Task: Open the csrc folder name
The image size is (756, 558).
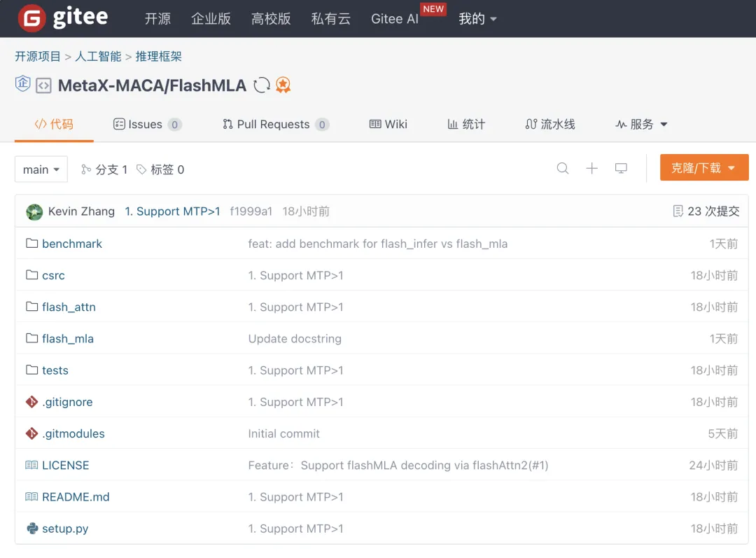Action: pos(53,275)
